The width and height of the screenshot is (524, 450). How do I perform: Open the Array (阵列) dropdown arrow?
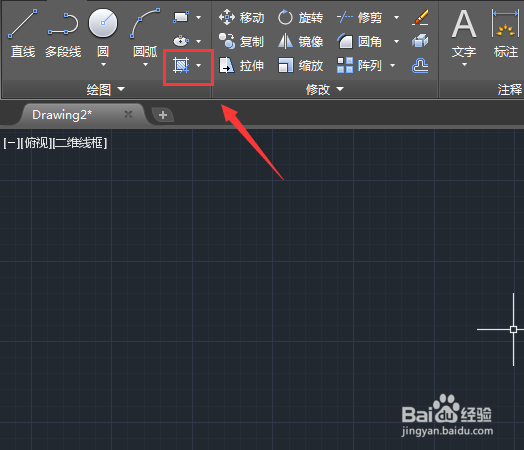(x=392, y=65)
